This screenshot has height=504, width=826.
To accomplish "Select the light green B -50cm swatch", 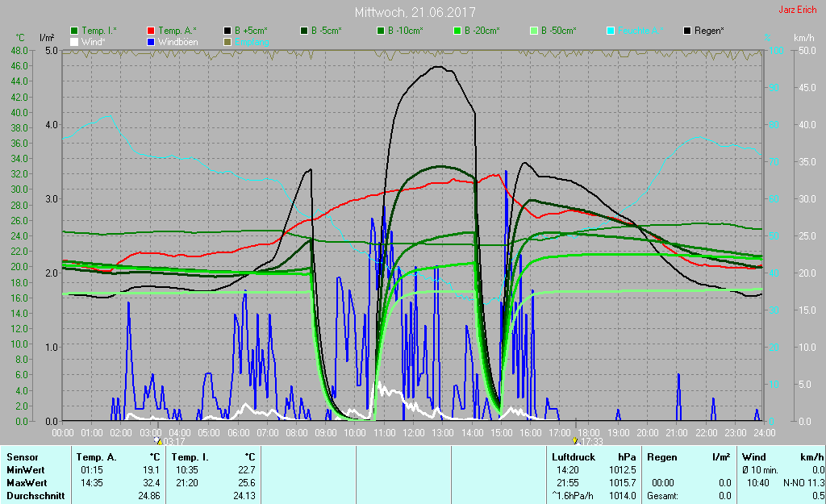I will click(x=534, y=31).
